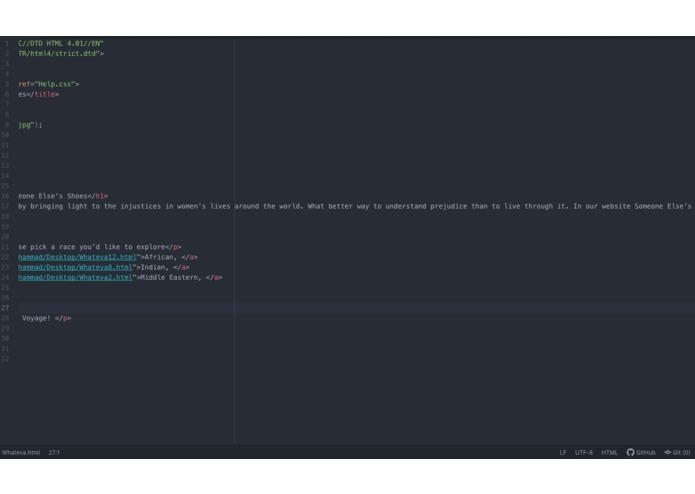The image size is (695, 494).
Task: Change the UTF-8 file encoding
Action: 584,452
